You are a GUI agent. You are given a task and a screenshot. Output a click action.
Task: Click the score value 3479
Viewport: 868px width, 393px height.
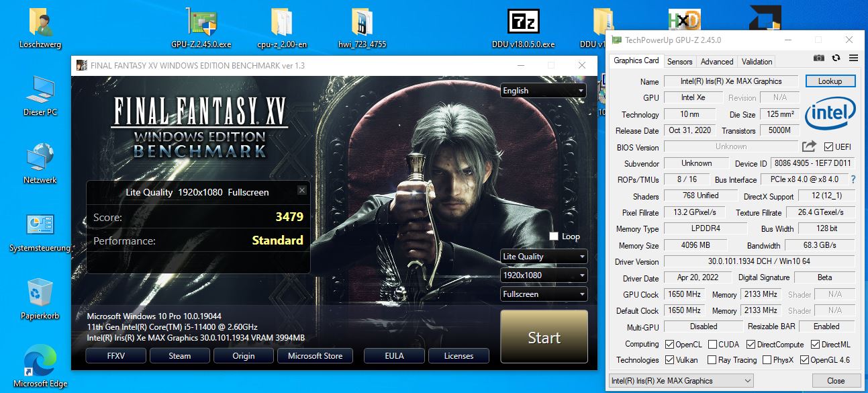289,217
